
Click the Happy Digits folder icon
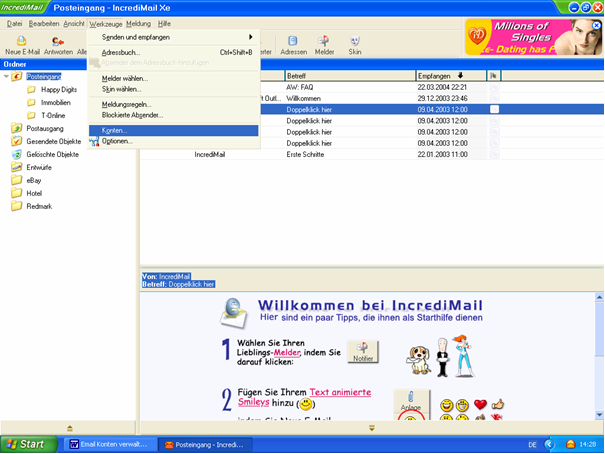pyautogui.click(x=31, y=89)
